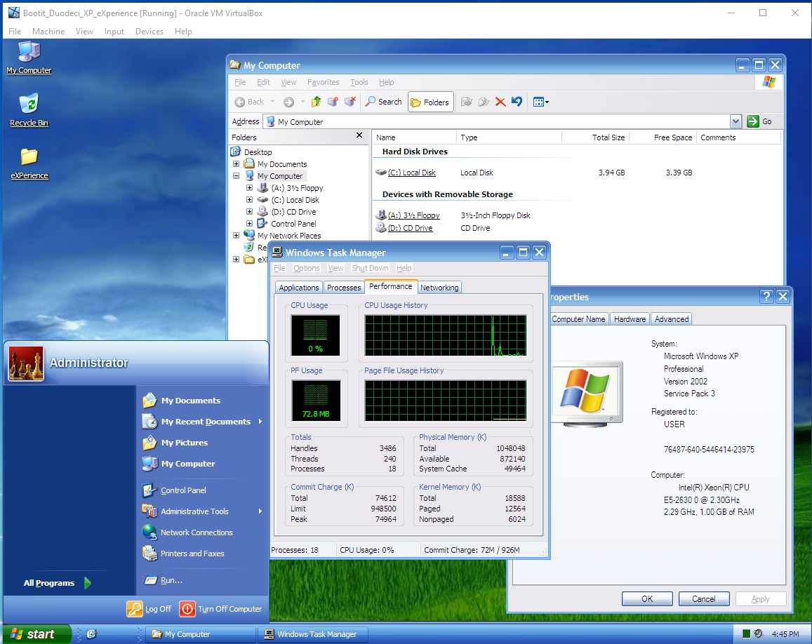Click the Start button on taskbar

coord(36,634)
